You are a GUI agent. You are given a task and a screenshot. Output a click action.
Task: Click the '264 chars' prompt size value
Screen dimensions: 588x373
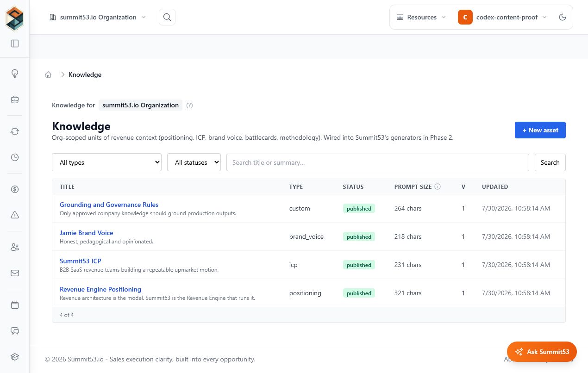click(408, 208)
